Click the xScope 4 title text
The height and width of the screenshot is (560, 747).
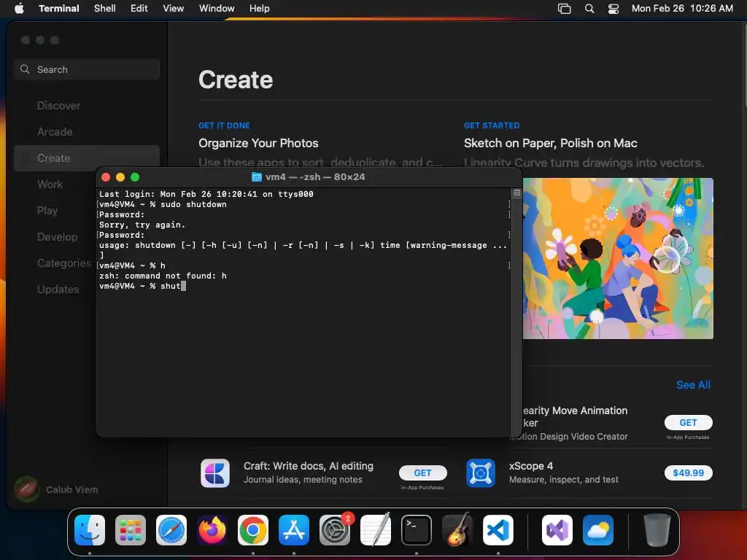pyautogui.click(x=531, y=466)
